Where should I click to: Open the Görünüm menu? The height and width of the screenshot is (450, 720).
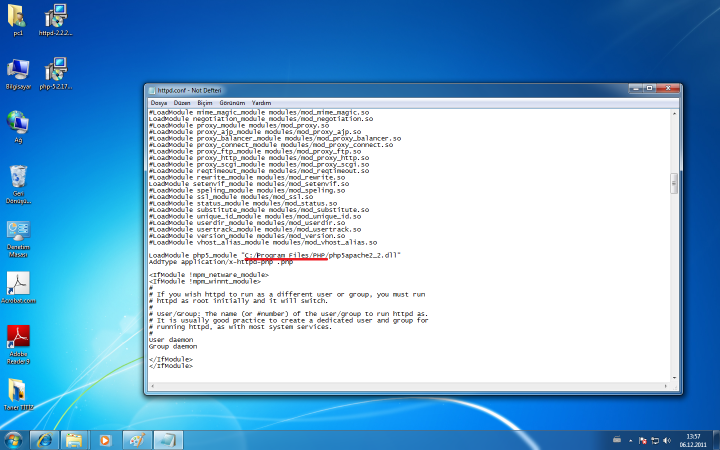232,102
